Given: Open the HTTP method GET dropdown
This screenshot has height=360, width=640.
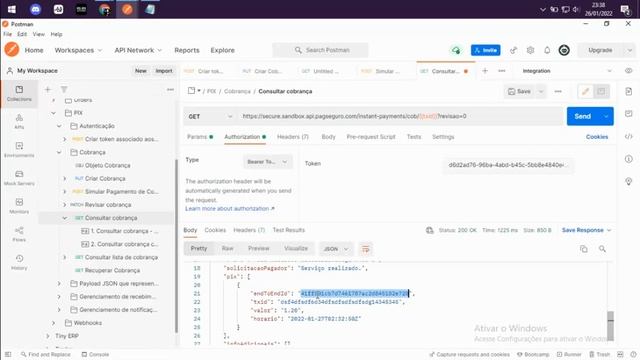Looking at the screenshot, I should 210,116.
